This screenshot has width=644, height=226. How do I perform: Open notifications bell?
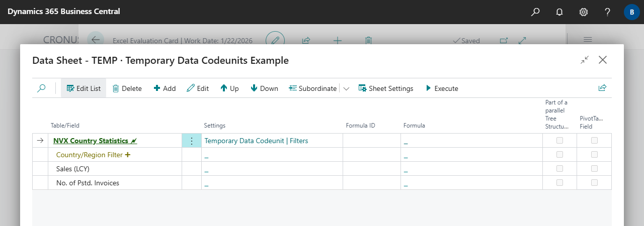(559, 12)
